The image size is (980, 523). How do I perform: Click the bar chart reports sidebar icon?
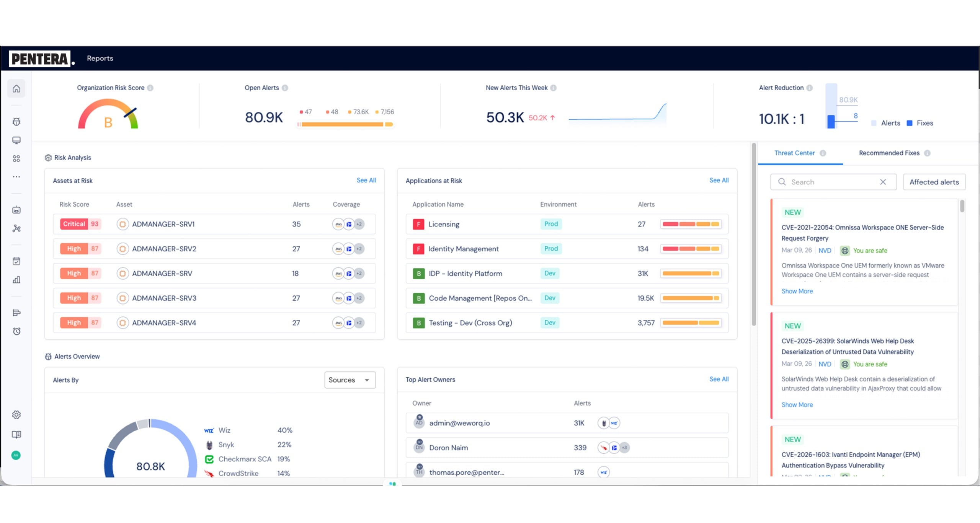click(x=16, y=280)
